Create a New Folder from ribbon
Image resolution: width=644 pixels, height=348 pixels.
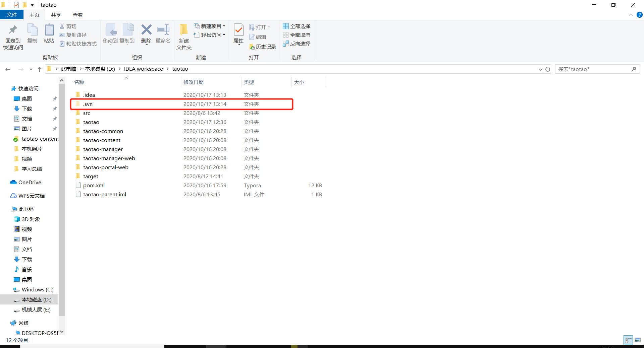(184, 37)
